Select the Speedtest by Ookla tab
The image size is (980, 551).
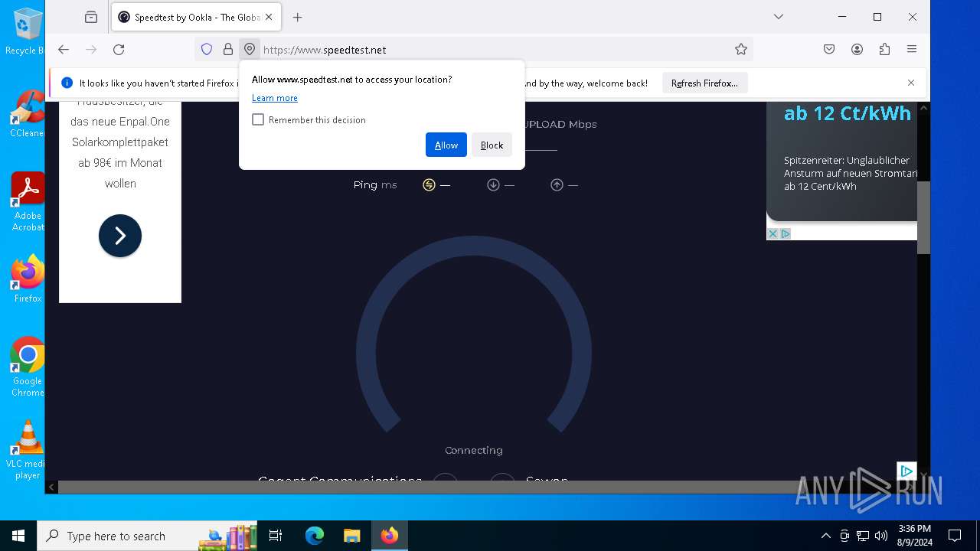point(196,17)
